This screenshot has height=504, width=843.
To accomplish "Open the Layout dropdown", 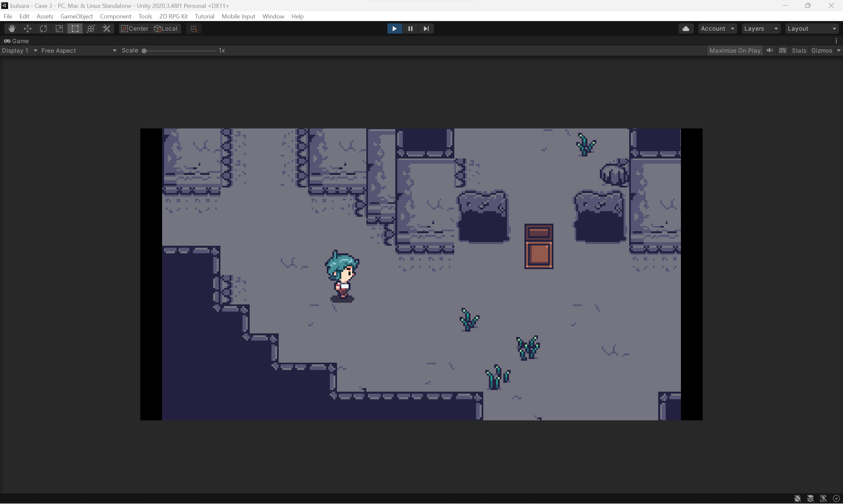I will pyautogui.click(x=812, y=29).
